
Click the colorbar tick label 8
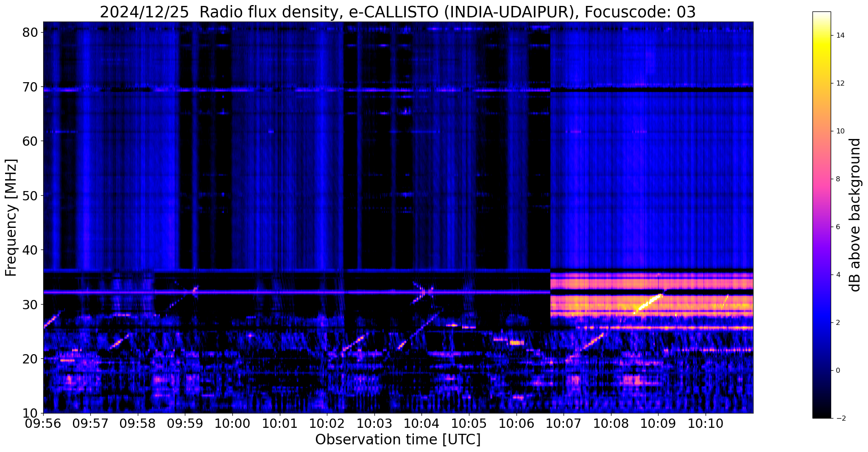coord(837,179)
